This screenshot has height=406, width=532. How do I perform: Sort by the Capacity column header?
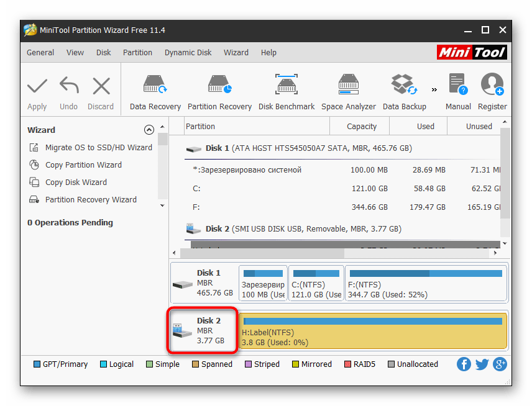361,126
